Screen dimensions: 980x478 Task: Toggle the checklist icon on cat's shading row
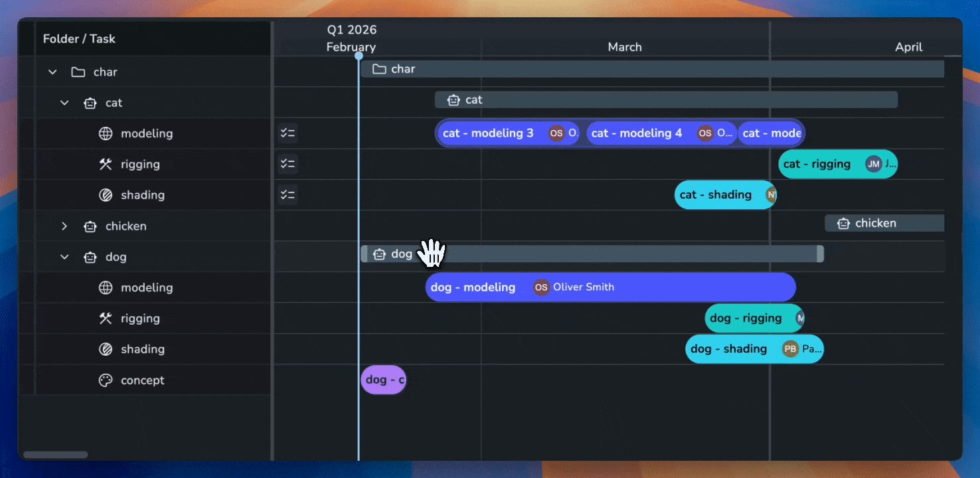pos(287,195)
